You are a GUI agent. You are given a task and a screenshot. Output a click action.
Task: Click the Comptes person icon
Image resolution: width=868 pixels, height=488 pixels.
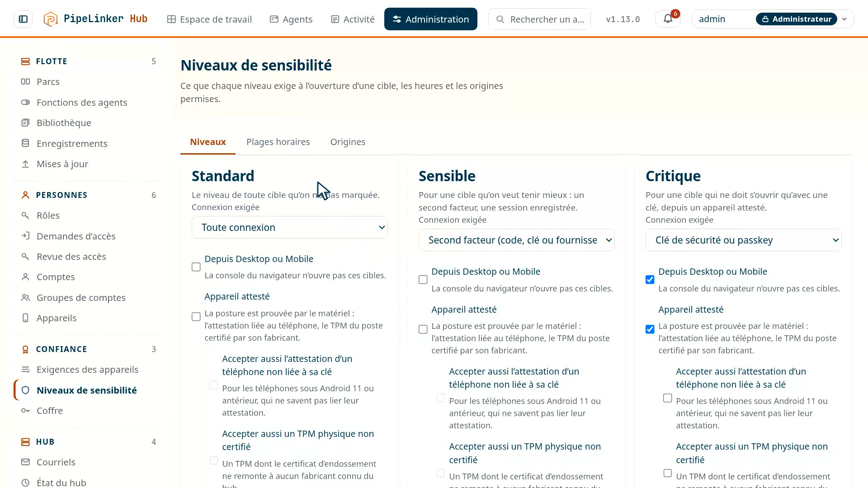pos(25,277)
